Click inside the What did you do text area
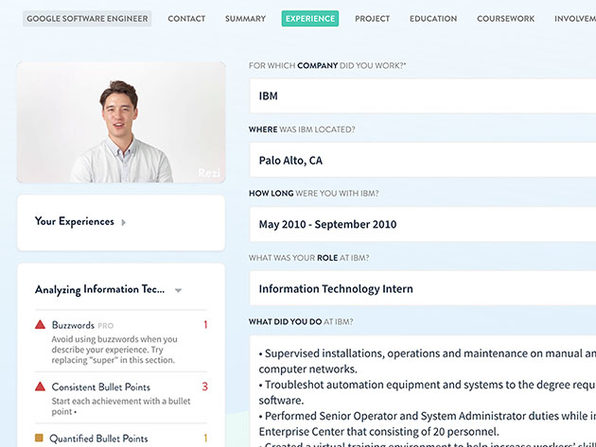Screen dimensions: 596x447 (x=423, y=392)
